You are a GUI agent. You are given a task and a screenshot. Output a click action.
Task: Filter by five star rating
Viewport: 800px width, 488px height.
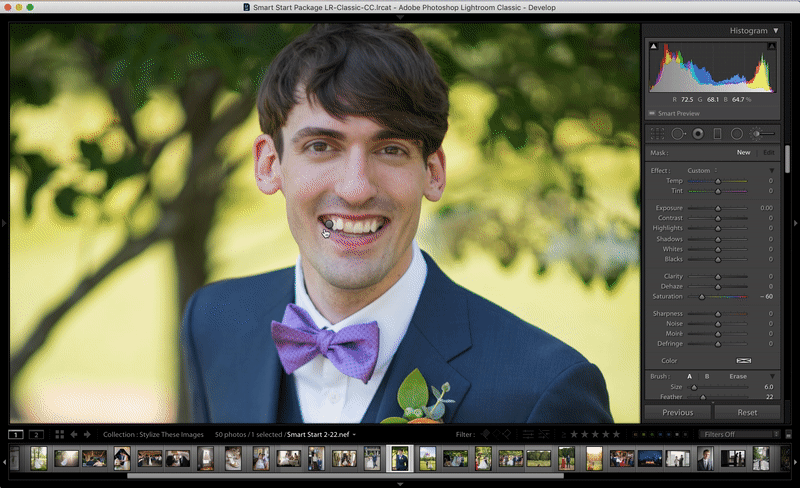[x=616, y=434]
